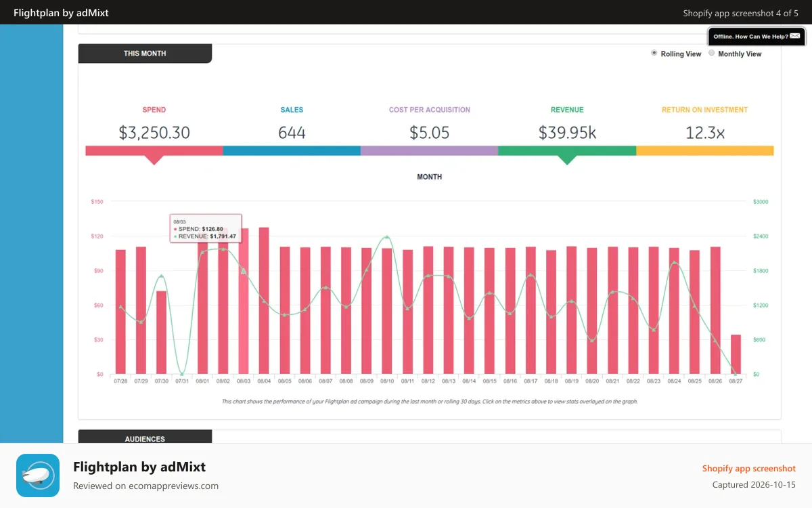Click the green Revenue color bar
The image size is (812, 508).
tap(567, 150)
